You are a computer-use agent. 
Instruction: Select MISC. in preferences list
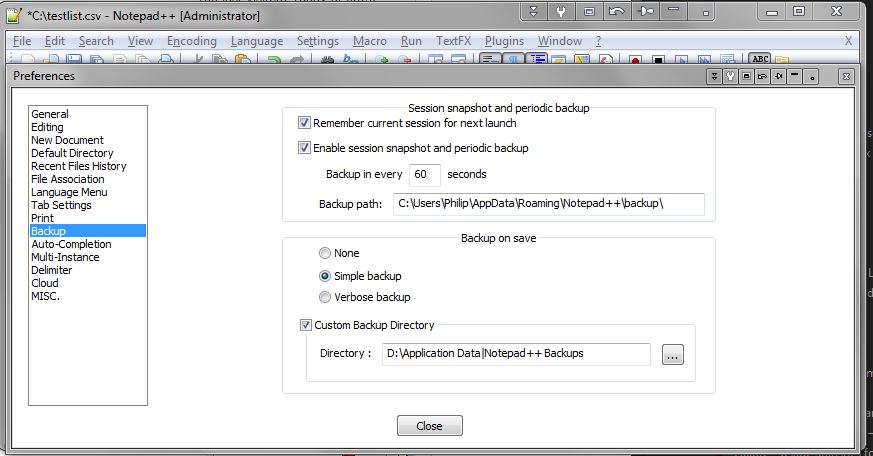tap(46, 296)
